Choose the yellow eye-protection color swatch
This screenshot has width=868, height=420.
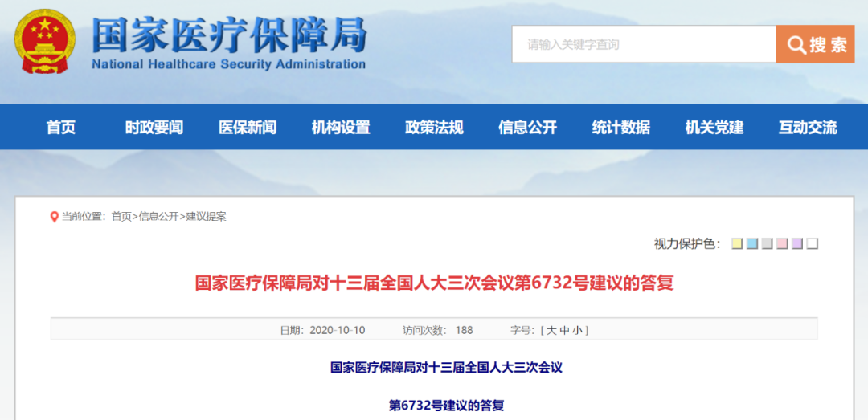coord(736,243)
